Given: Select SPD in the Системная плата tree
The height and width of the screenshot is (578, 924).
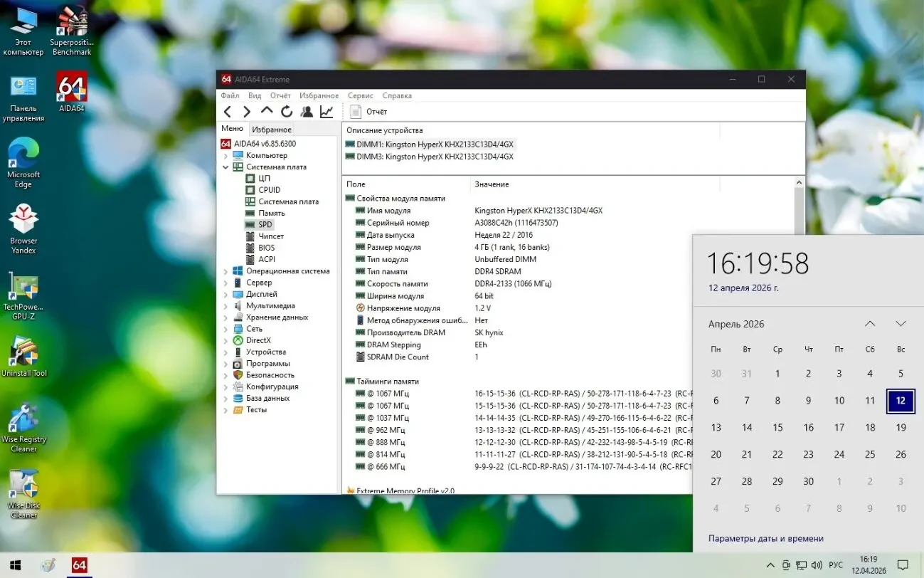Looking at the screenshot, I should [263, 224].
